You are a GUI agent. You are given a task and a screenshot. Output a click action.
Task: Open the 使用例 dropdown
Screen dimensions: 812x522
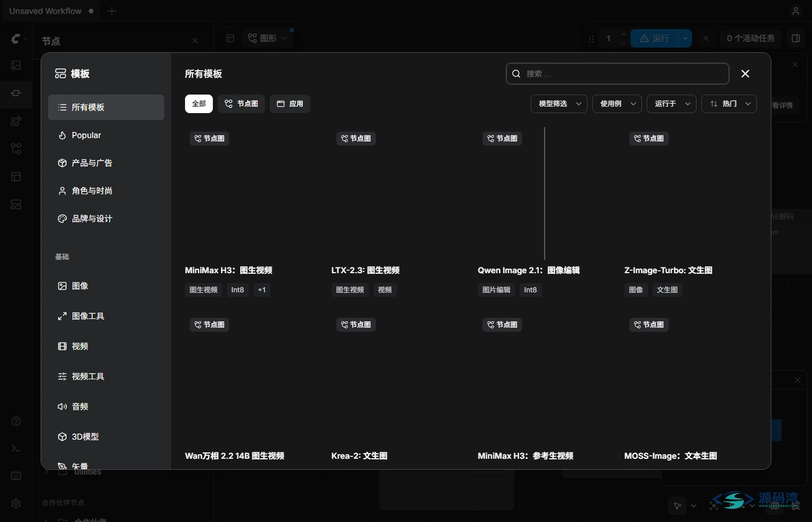click(617, 104)
